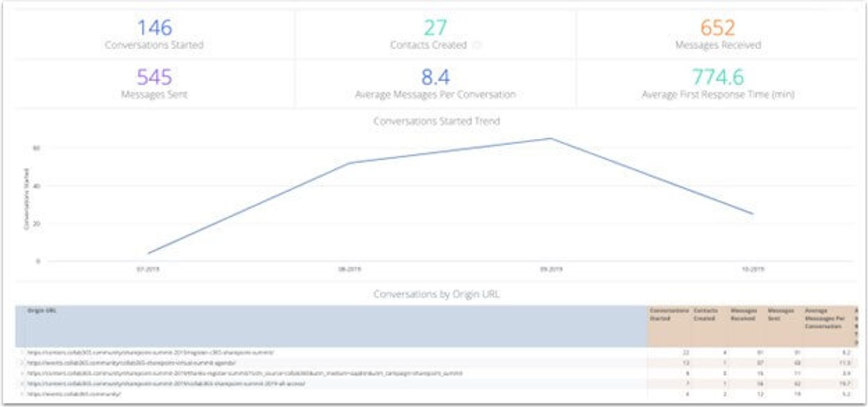This screenshot has width=868, height=407.
Task: Sort by Conversations Started table column header
Action: (669, 314)
